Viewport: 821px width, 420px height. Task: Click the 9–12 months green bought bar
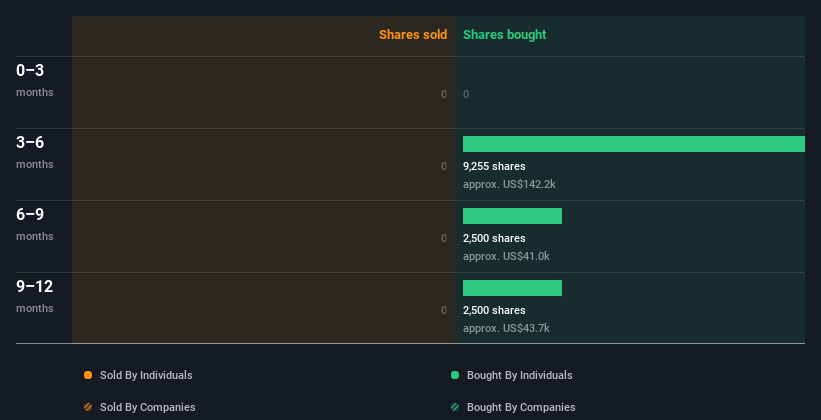click(x=512, y=288)
